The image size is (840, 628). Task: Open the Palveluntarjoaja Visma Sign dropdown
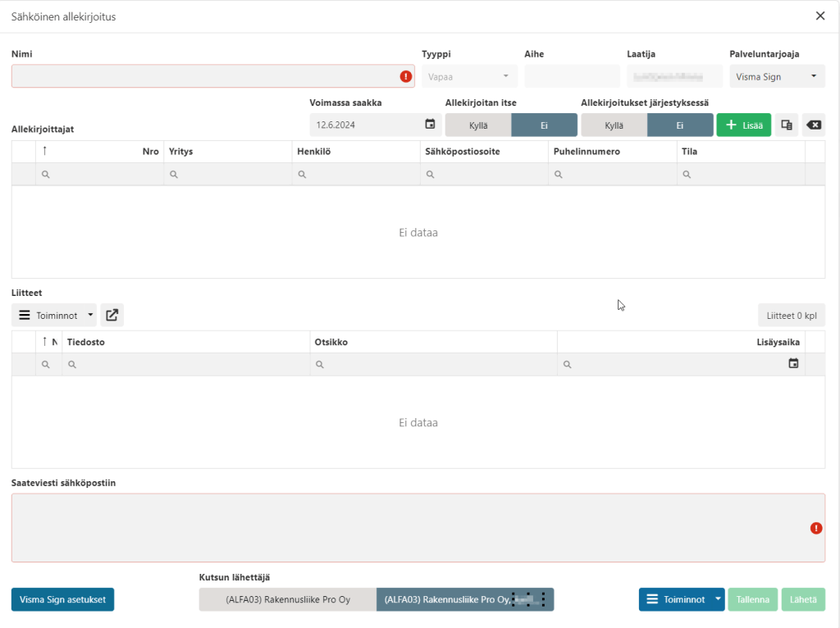point(777,76)
